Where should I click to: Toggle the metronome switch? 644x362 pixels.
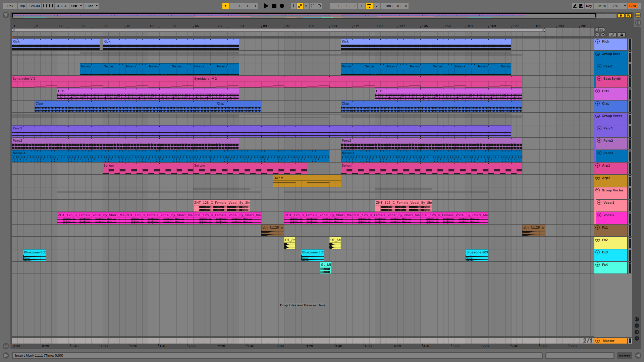pos(74,6)
